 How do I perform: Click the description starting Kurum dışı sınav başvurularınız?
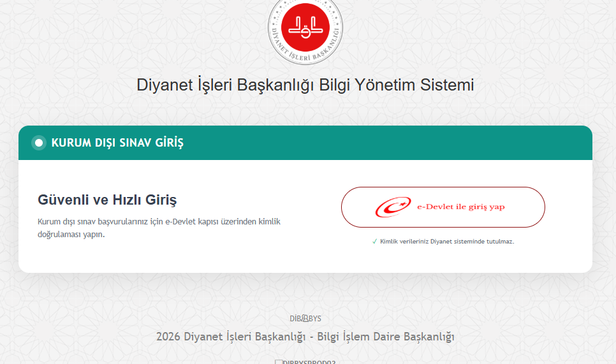pyautogui.click(x=159, y=228)
